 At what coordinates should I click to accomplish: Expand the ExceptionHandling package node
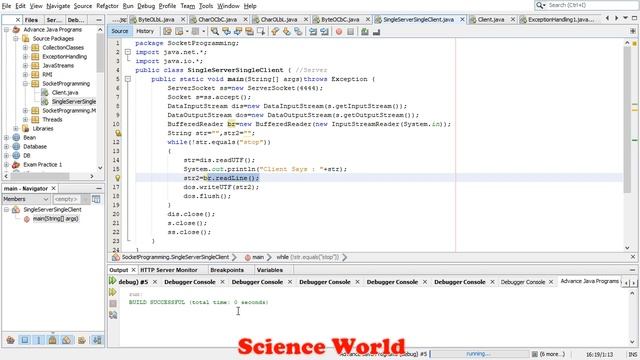coord(25,56)
